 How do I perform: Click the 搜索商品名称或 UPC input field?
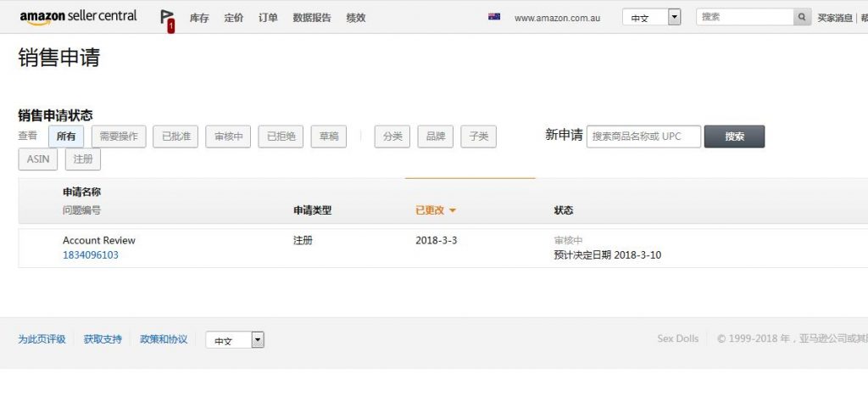click(643, 137)
